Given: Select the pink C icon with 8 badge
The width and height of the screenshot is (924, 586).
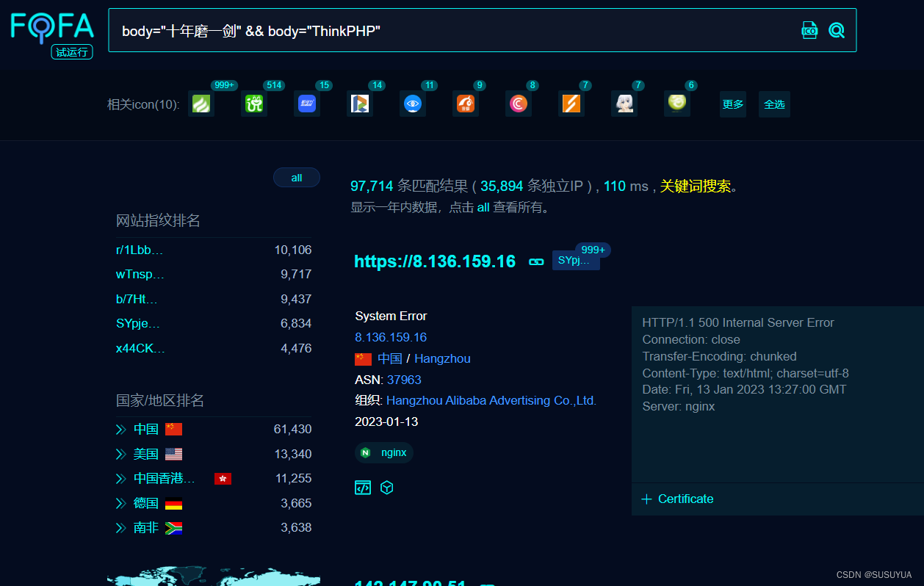Looking at the screenshot, I should [519, 104].
